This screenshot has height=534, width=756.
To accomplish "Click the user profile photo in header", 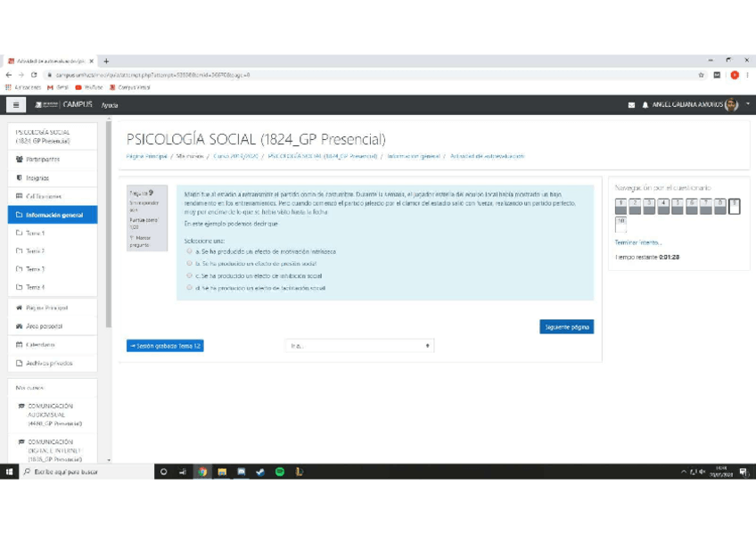I will click(731, 104).
